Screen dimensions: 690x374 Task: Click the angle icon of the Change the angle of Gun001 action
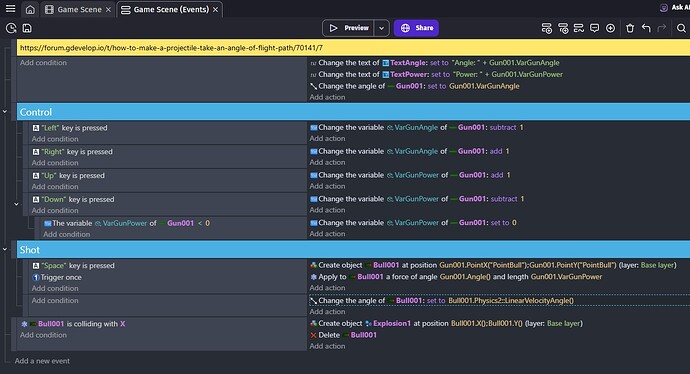313,86
